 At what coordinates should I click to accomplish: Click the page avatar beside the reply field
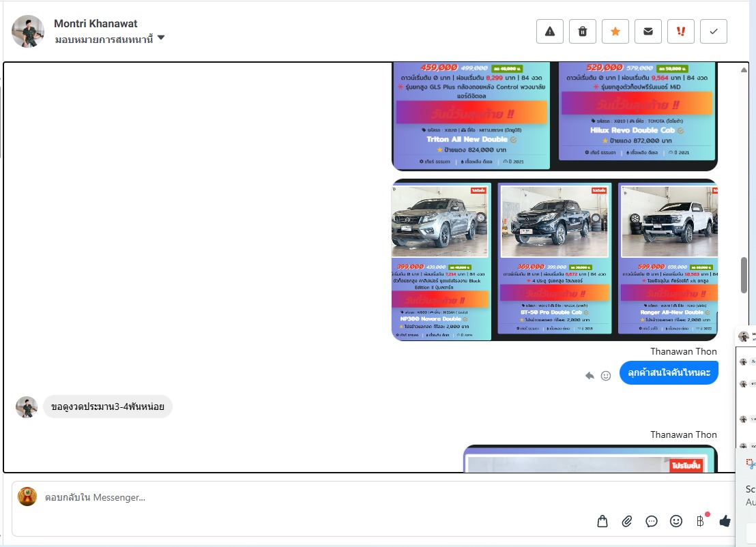(27, 497)
